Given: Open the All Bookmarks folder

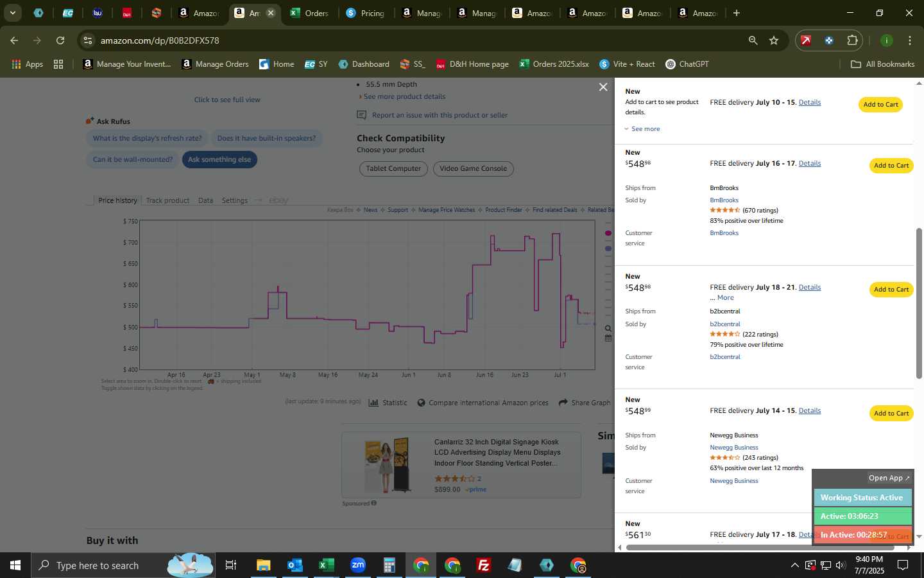Looking at the screenshot, I should tap(882, 64).
